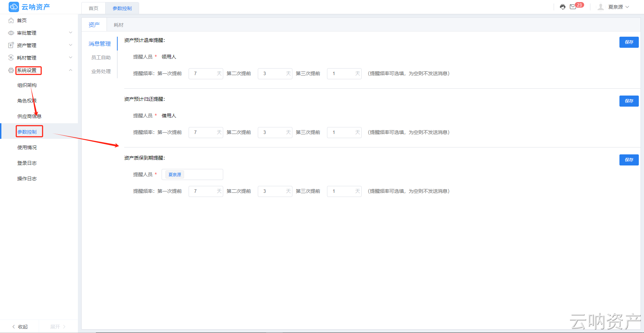
Task: Click the user avatar in the header
Action: tap(600, 7)
